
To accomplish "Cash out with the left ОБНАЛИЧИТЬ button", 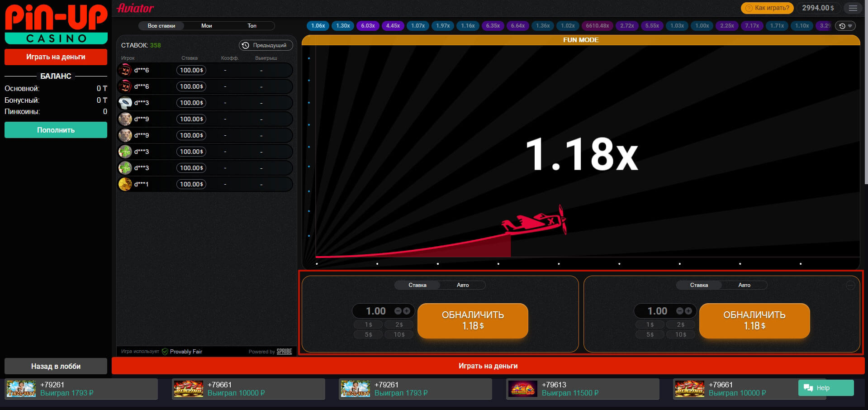I will [x=473, y=320].
